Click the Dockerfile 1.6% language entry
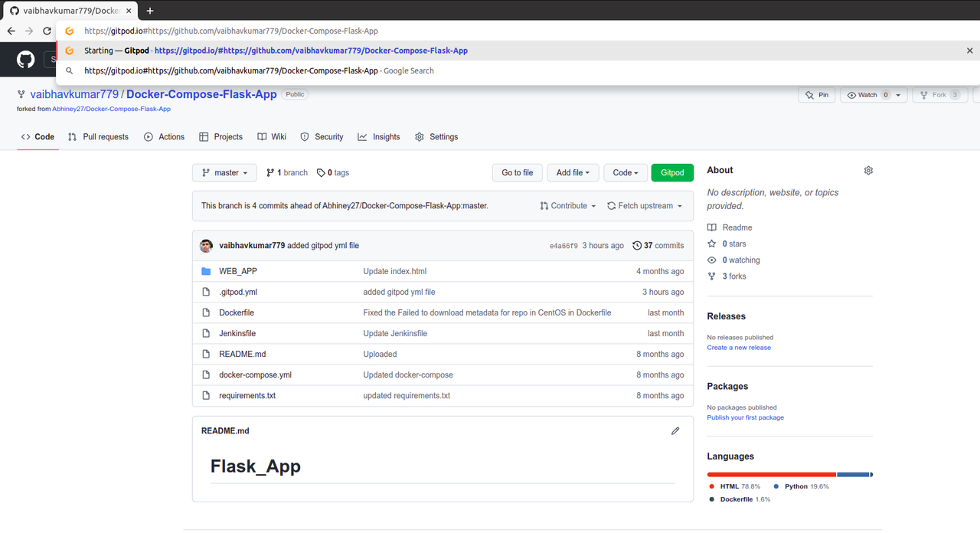The image size is (980, 533). 740,499
